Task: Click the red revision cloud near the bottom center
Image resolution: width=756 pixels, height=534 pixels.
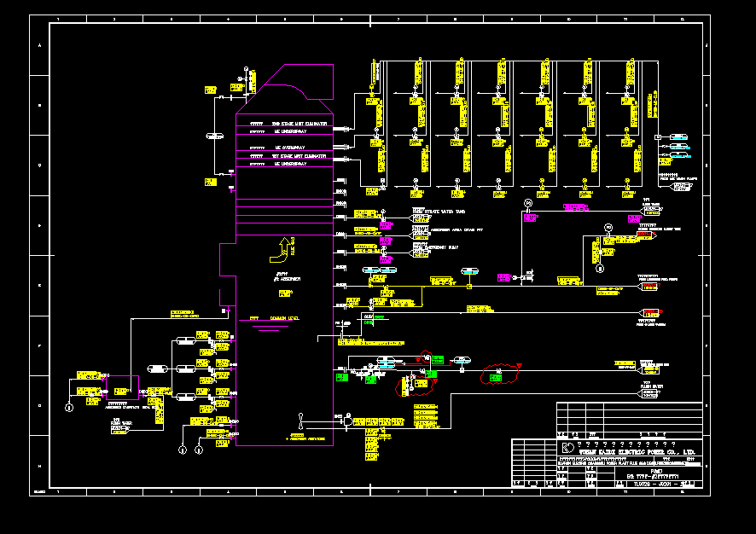Action: pos(414,386)
